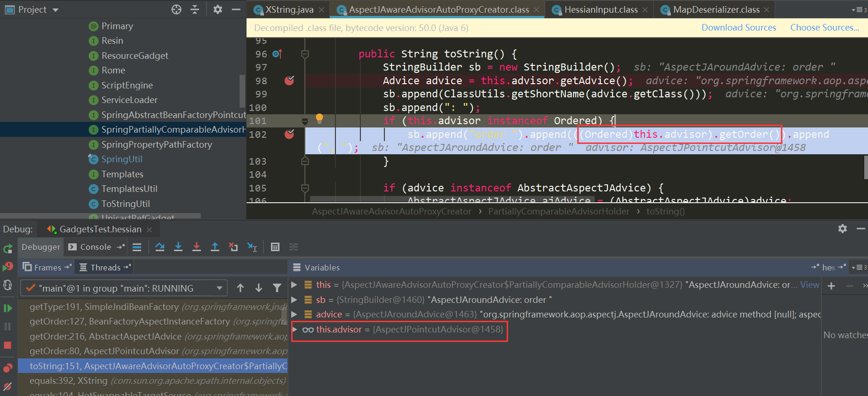Switch to the HessianInput.class editor tab
The width and height of the screenshot is (868, 396).
pyautogui.click(x=600, y=10)
